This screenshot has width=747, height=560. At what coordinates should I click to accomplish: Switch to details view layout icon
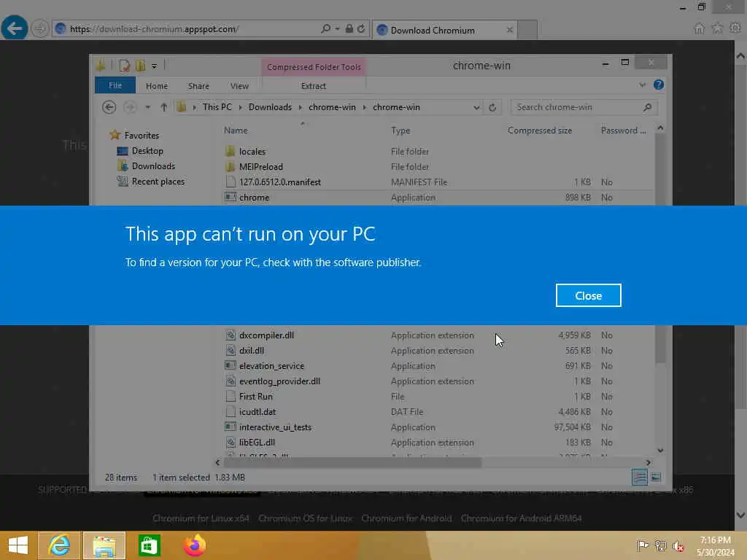(639, 477)
